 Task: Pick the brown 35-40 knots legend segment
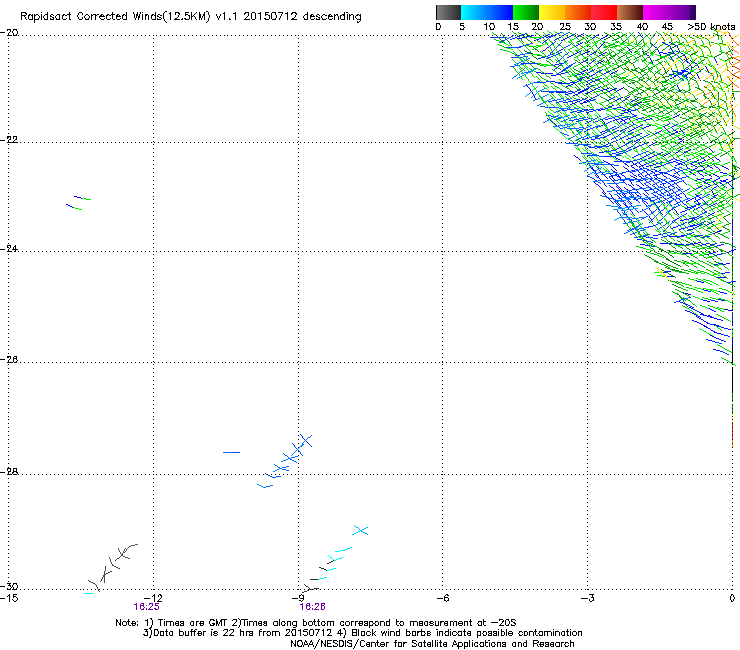tap(630, 12)
